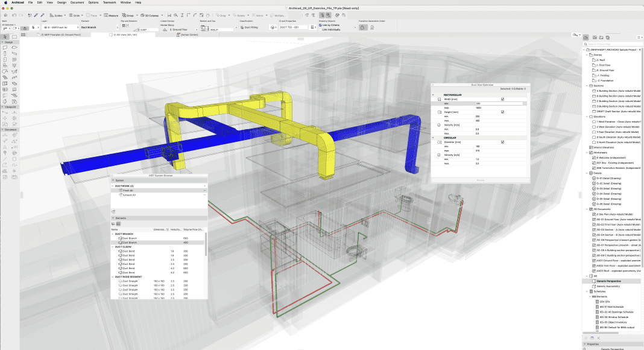Toggle the Height checkbox under Rectangular
The image size is (644, 350).
click(502, 112)
